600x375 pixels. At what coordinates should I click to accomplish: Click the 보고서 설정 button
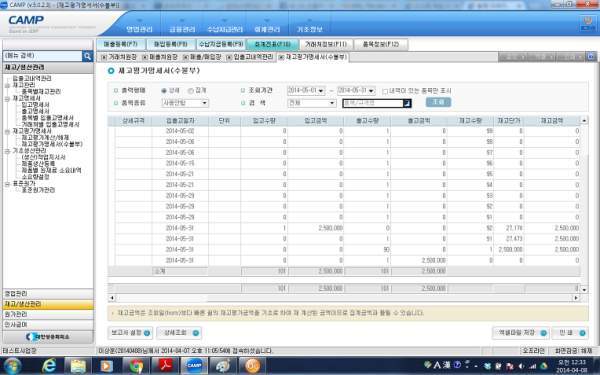point(130,333)
